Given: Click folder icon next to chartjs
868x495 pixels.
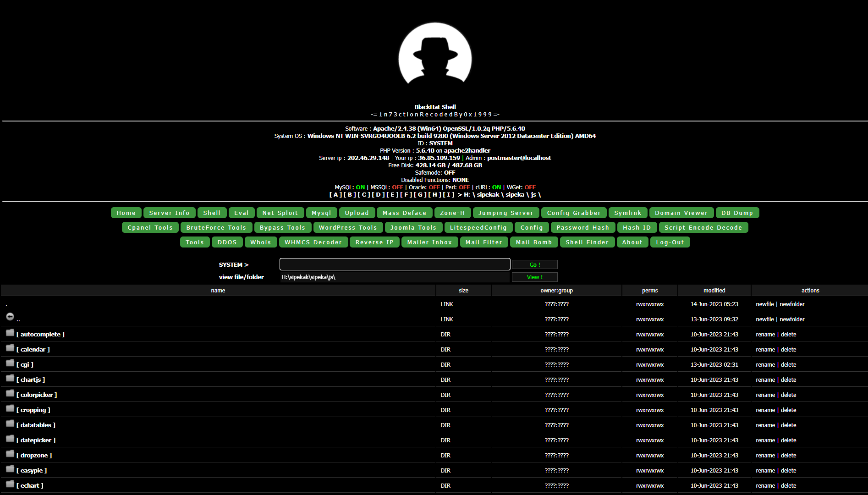Looking at the screenshot, I should click(10, 378).
